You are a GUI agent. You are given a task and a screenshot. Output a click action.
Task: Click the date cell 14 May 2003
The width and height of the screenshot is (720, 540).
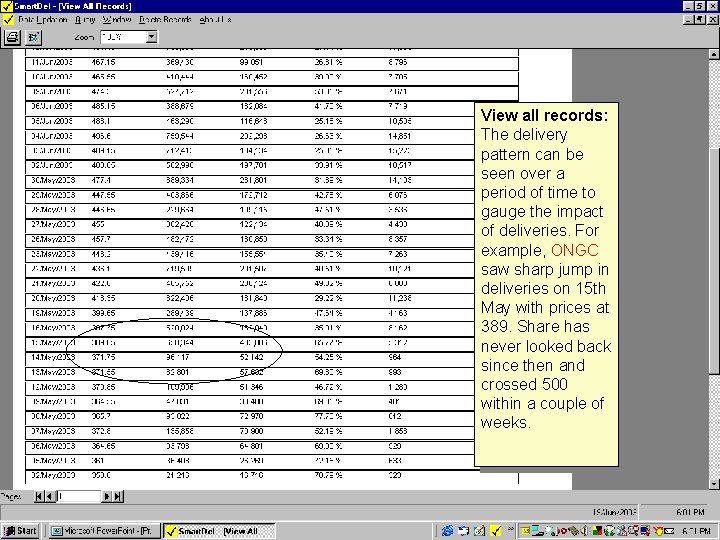coord(53,357)
